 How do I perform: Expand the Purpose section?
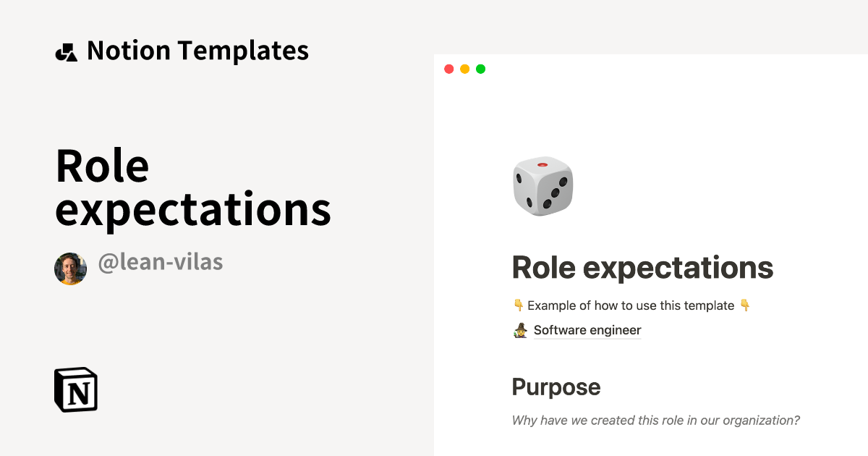tap(556, 387)
